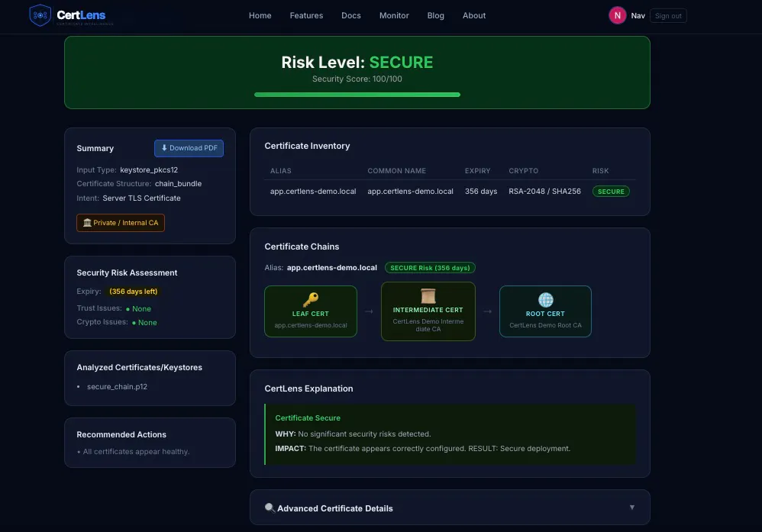
Task: Click the intermediate cert scroll icon
Action: (x=428, y=296)
